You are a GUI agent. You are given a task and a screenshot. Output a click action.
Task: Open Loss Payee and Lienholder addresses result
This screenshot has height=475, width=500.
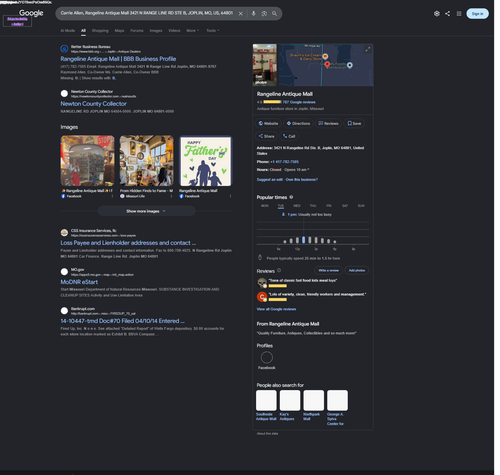[128, 243]
